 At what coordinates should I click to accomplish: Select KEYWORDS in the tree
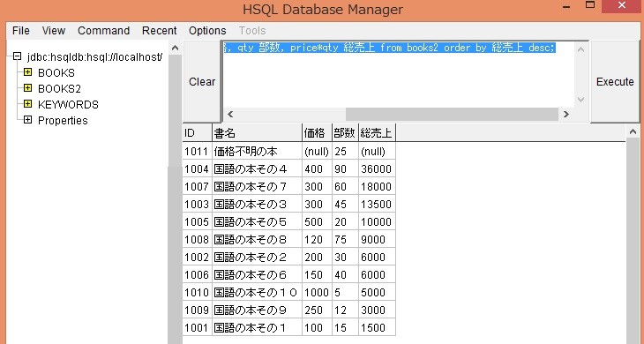(x=68, y=105)
